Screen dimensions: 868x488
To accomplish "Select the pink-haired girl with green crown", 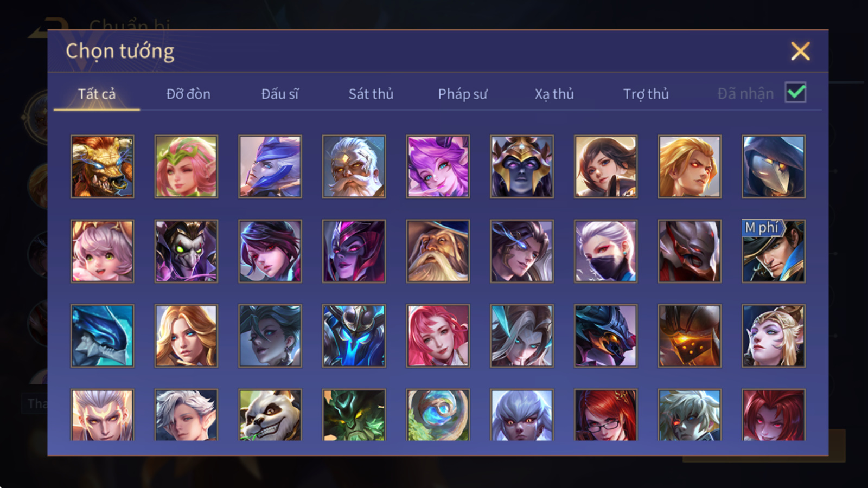I will coord(186,166).
